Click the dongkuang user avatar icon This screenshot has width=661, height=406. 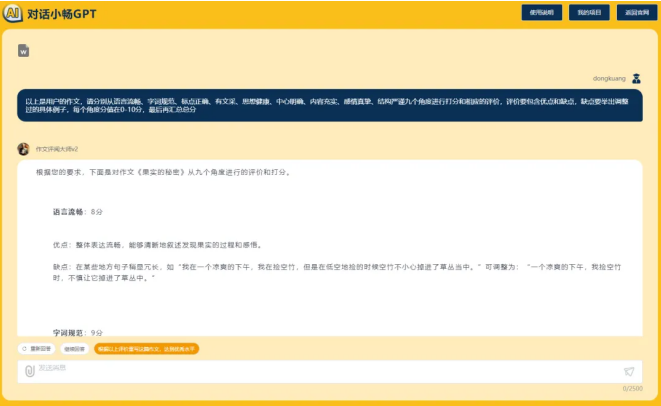pyautogui.click(x=636, y=78)
